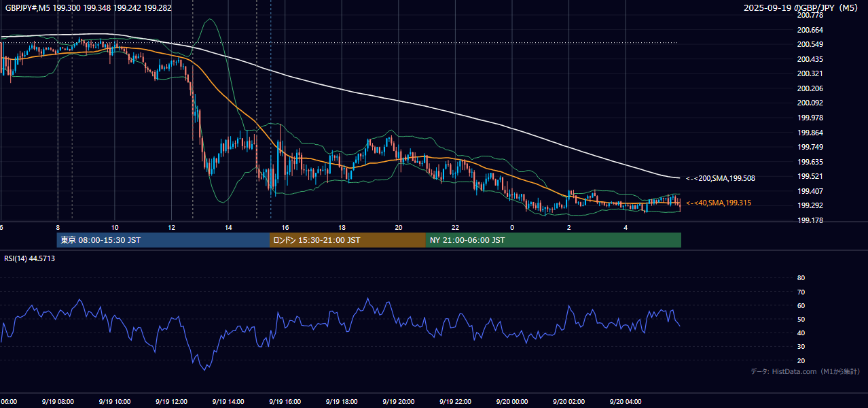The width and height of the screenshot is (868, 408).
Task: Click the bottom time label 9/19 08:00
Action: click(x=58, y=401)
